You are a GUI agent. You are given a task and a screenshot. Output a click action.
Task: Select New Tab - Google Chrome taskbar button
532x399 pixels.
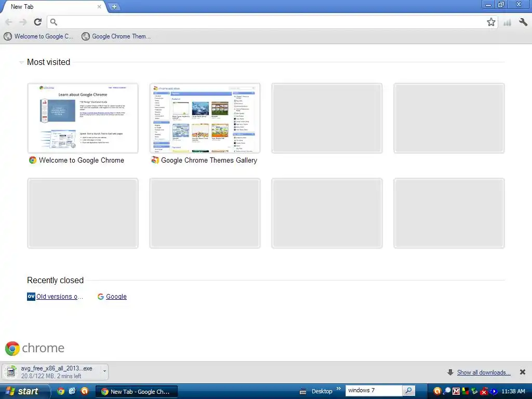pos(137,392)
